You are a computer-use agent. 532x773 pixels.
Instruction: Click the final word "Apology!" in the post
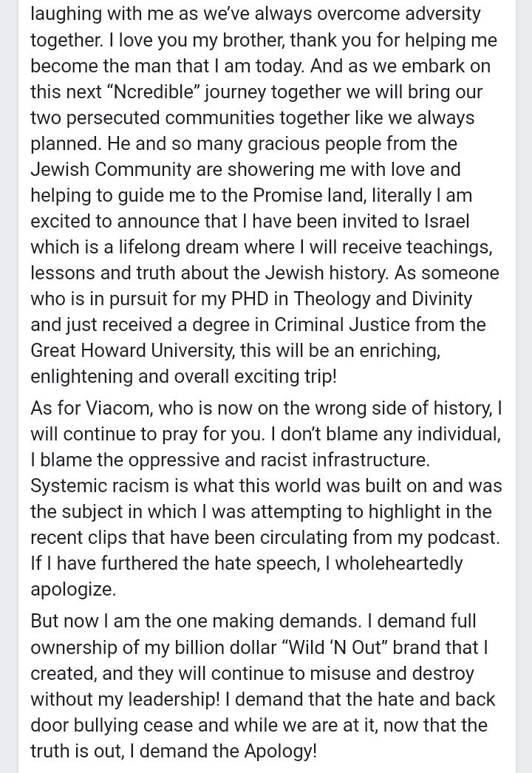click(x=281, y=752)
